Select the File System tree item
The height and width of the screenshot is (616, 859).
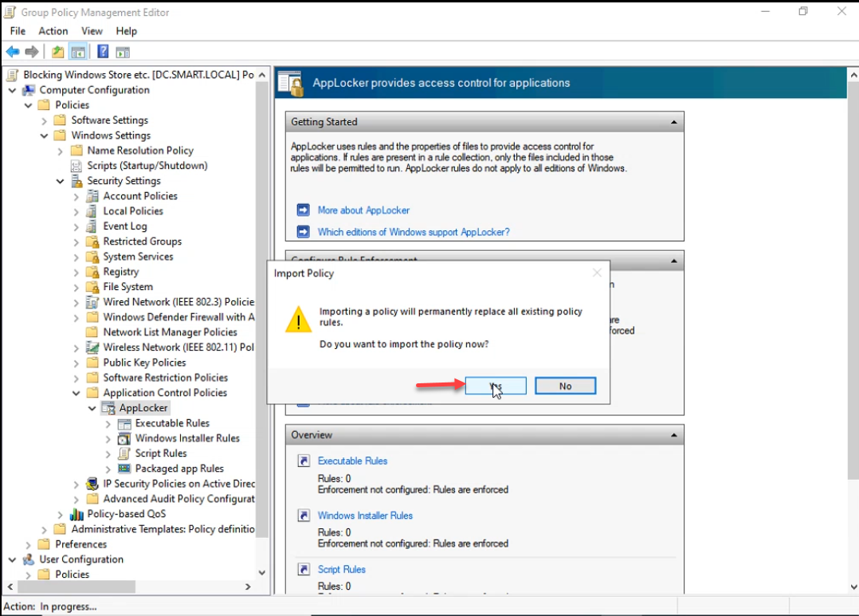point(127,287)
